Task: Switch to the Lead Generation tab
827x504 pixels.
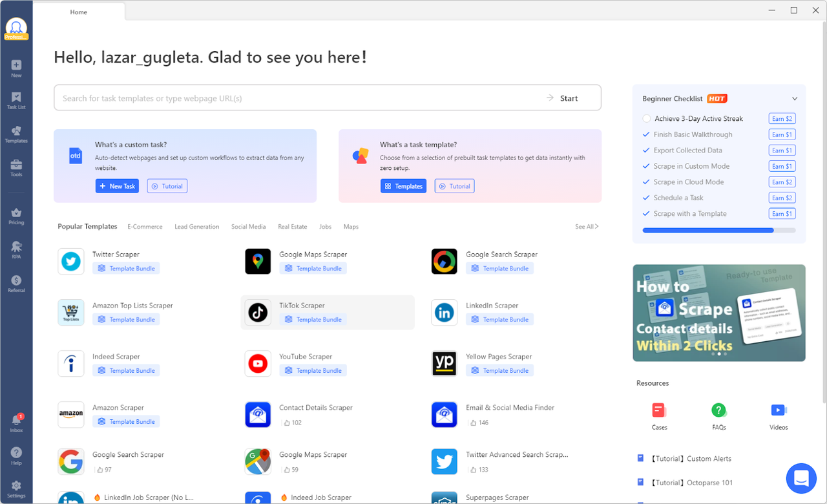Action: pyautogui.click(x=196, y=227)
